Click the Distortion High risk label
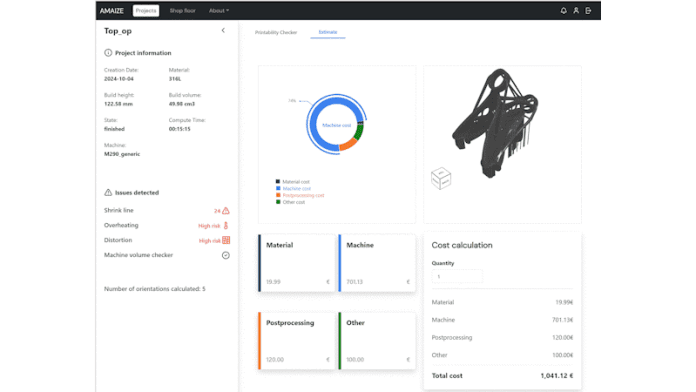Image resolution: width=696 pixels, height=392 pixels. [x=210, y=241]
